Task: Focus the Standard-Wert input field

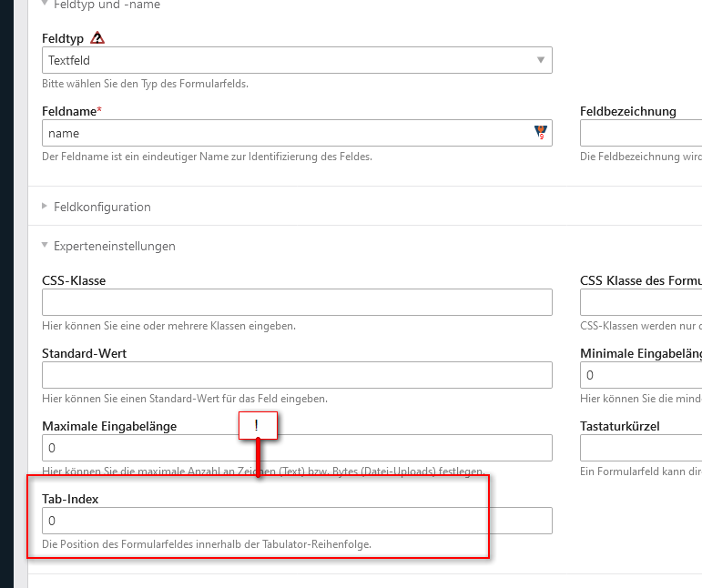Action: click(297, 375)
